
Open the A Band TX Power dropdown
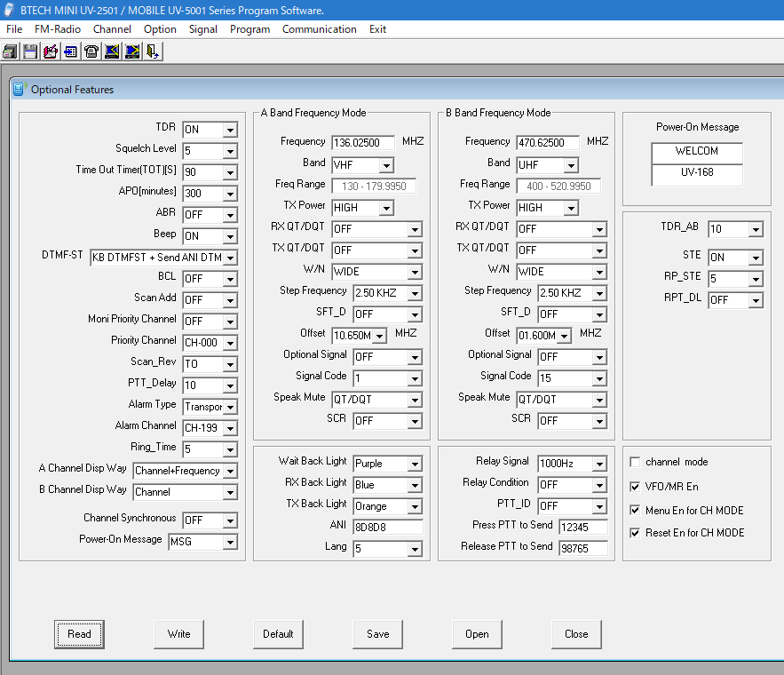(386, 208)
